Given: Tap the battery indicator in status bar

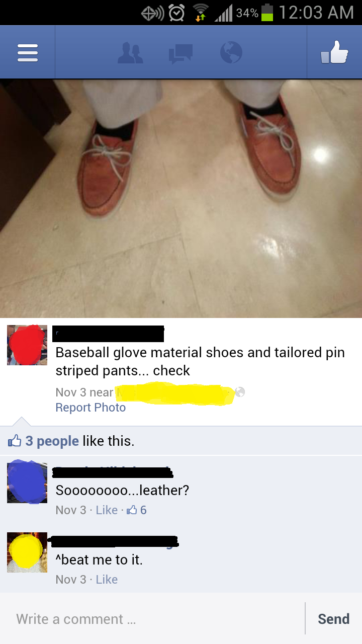Looking at the screenshot, I should (267, 12).
